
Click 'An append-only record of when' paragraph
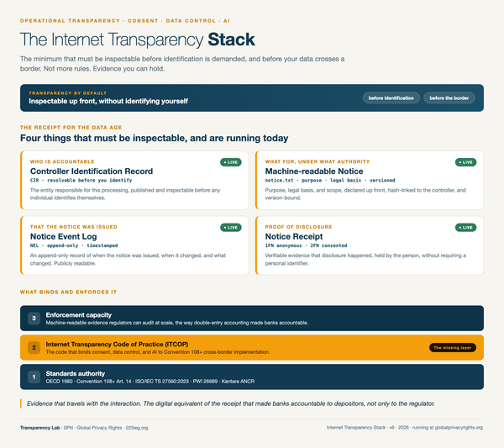pyautogui.click(x=128, y=259)
